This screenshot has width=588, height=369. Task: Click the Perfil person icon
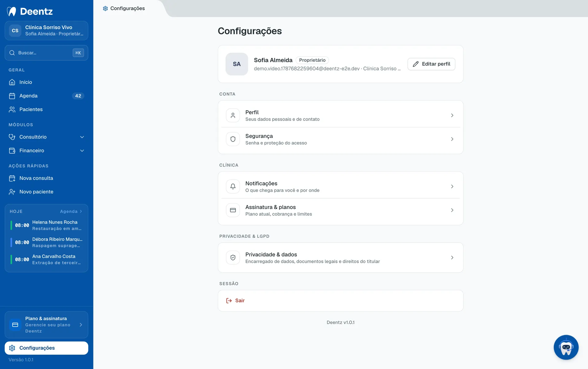pos(233,115)
